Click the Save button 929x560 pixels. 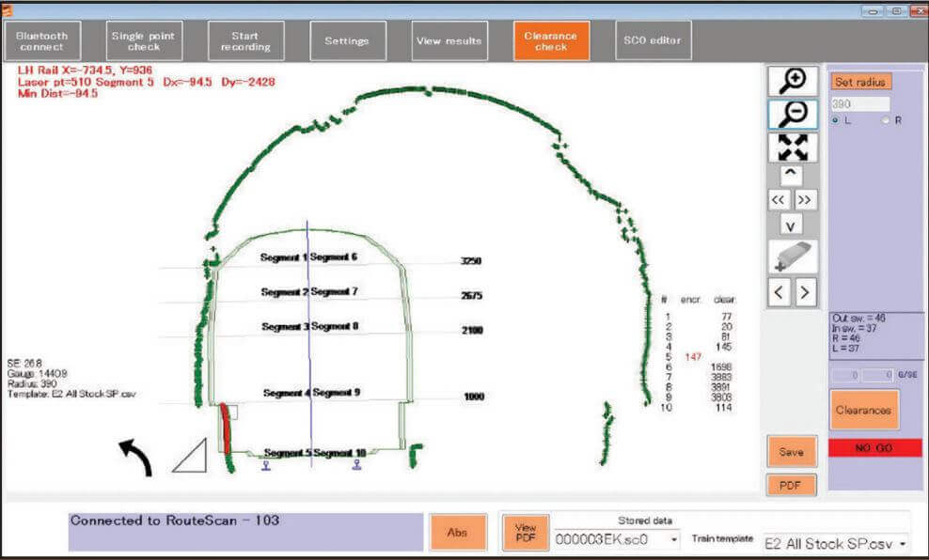(792, 452)
